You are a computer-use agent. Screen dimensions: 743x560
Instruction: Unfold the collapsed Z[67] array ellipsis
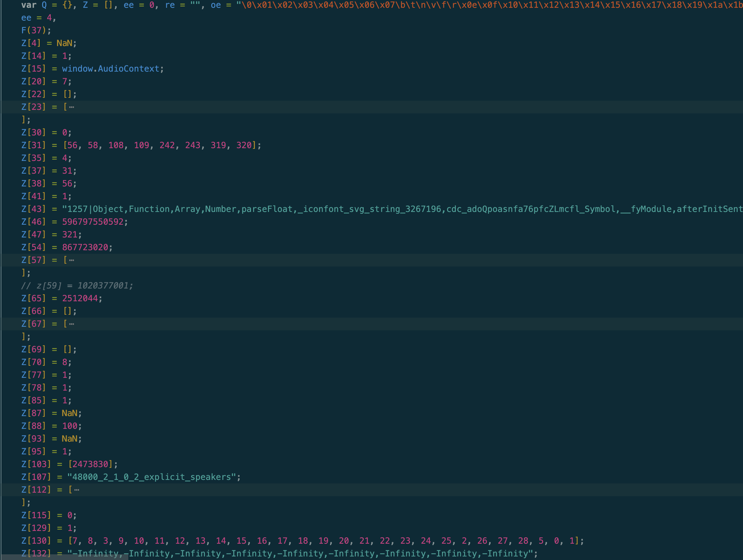(72, 324)
